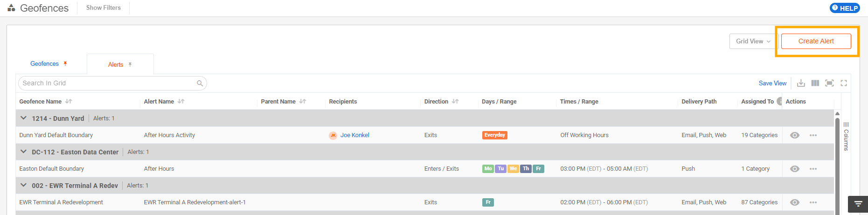Open more actions for After Hours Activity alert
Image resolution: width=868 pixels, height=215 pixels.
pos(813,135)
